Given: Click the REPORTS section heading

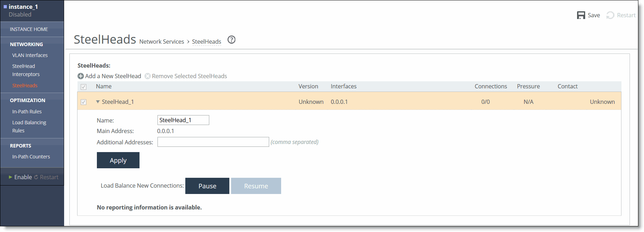Looking at the screenshot, I should (20, 146).
